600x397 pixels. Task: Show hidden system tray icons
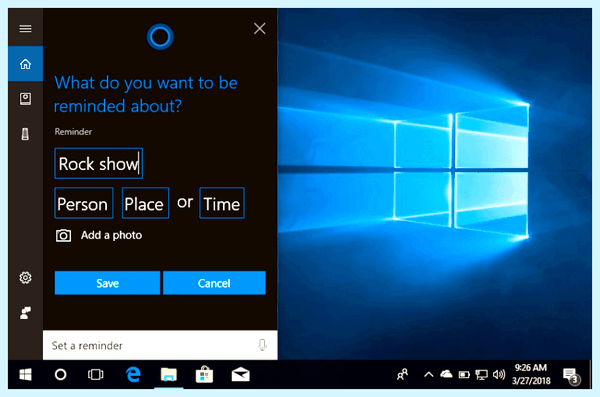(x=429, y=374)
